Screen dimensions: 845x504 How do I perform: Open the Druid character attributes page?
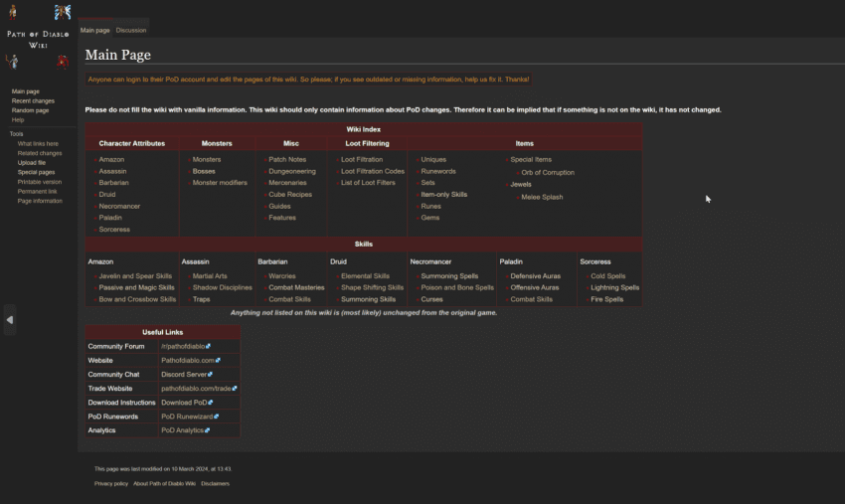pos(107,195)
